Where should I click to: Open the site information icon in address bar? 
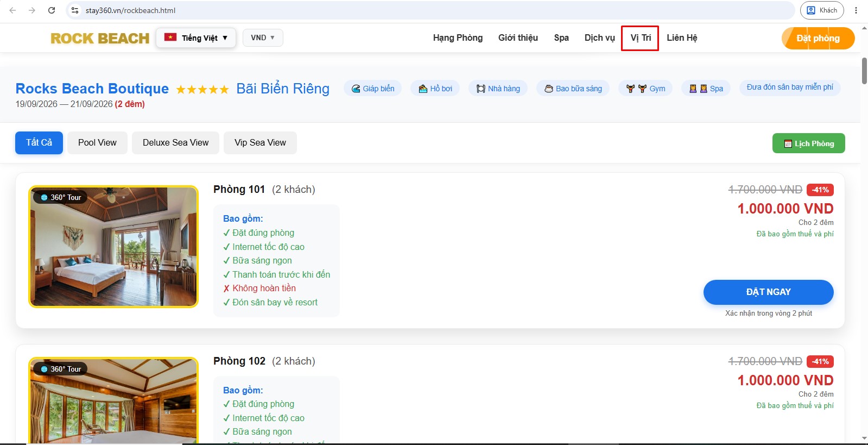tap(75, 10)
